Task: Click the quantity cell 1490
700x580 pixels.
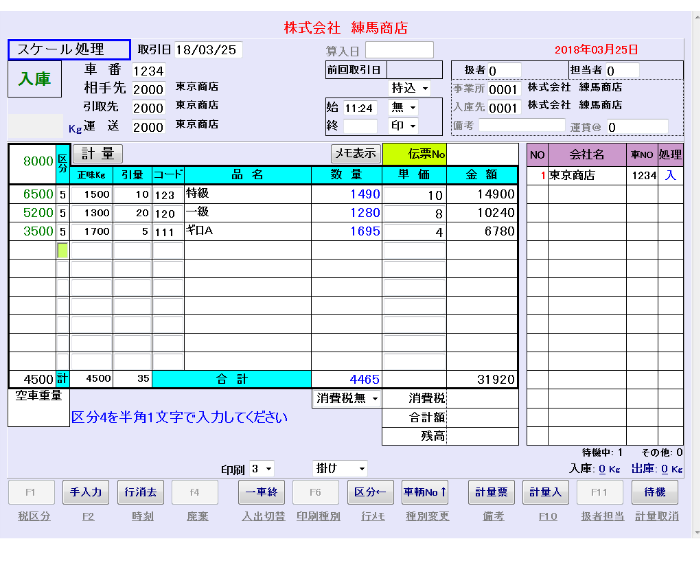Action: (x=347, y=194)
